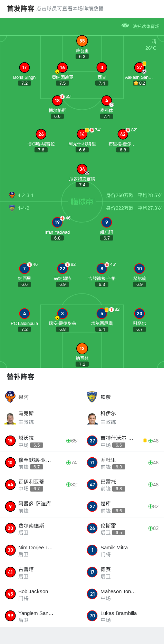Tap 纳瓦兹 orange number 13 goalkeeper icon

coord(82,348)
